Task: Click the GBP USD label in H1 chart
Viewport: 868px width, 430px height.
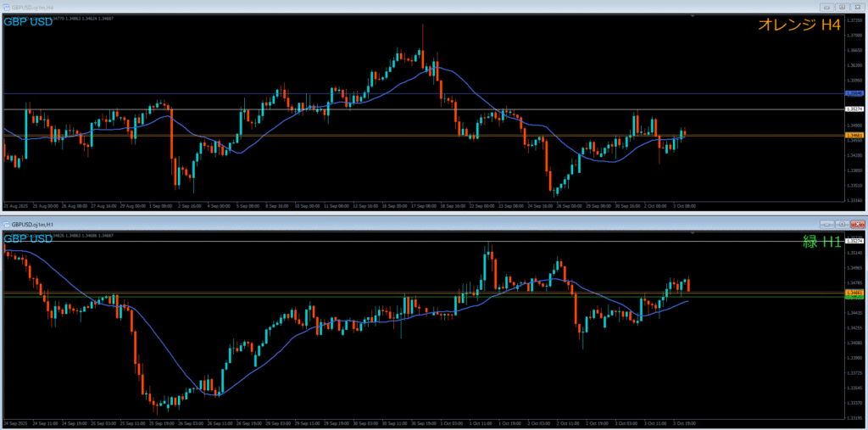Action: coord(28,238)
